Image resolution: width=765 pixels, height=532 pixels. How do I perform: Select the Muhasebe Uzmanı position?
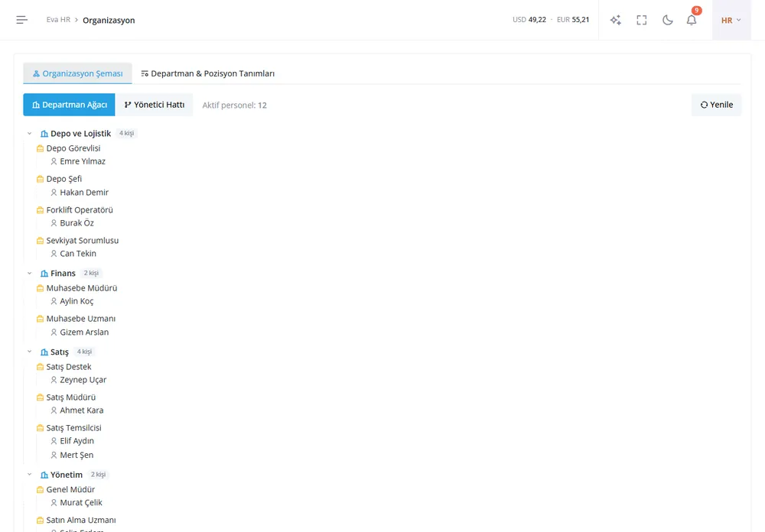(x=81, y=319)
